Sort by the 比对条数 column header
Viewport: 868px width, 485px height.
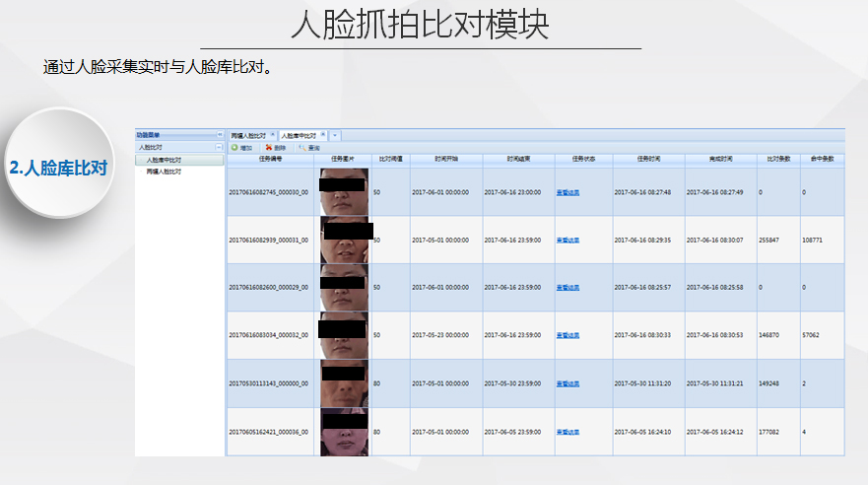point(778,158)
